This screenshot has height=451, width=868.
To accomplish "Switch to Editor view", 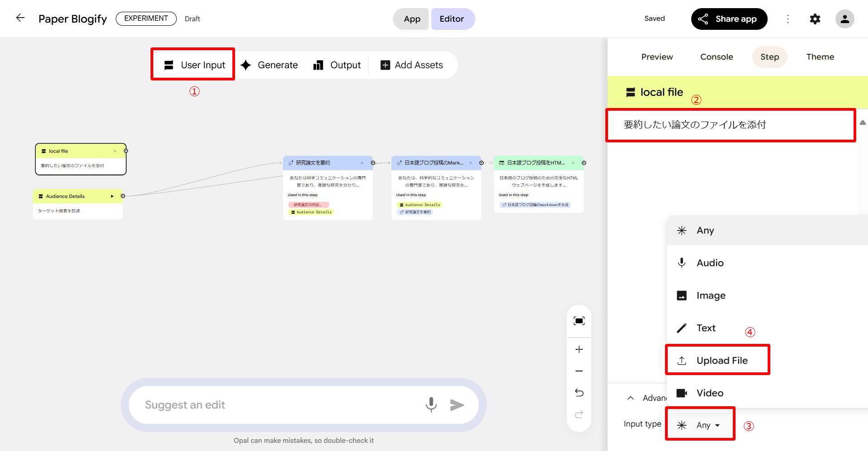I will [x=452, y=19].
